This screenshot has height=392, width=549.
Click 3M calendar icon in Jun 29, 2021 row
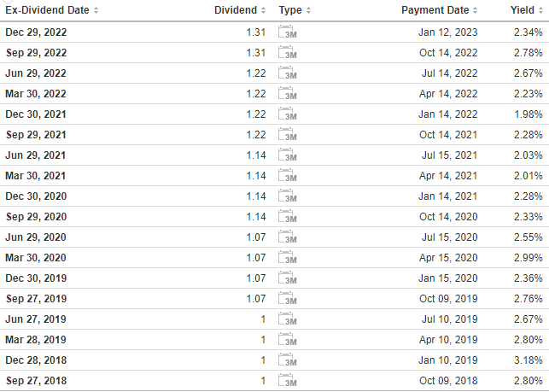[x=288, y=155]
